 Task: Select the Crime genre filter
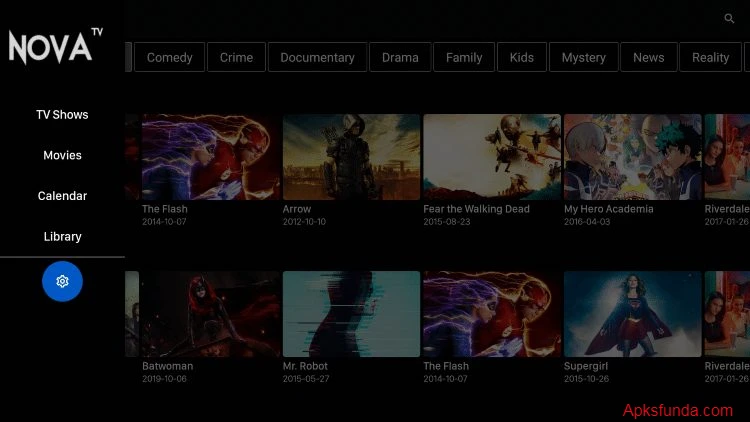(x=236, y=57)
